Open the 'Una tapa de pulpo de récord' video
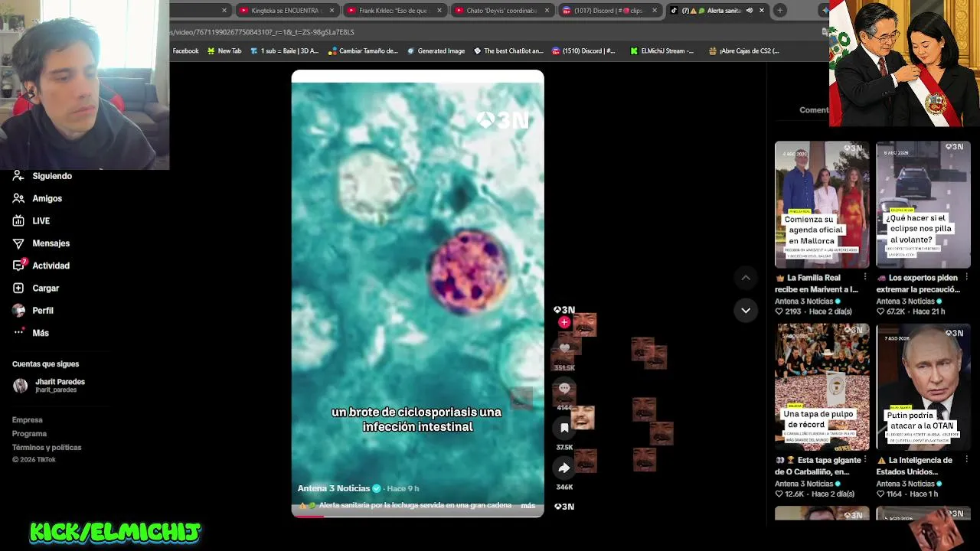 point(822,387)
